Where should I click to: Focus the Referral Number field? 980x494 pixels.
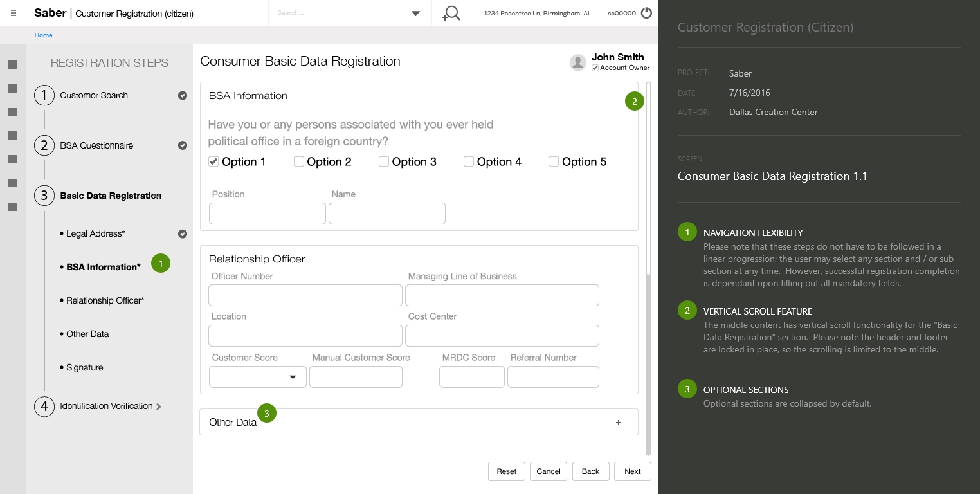(553, 377)
